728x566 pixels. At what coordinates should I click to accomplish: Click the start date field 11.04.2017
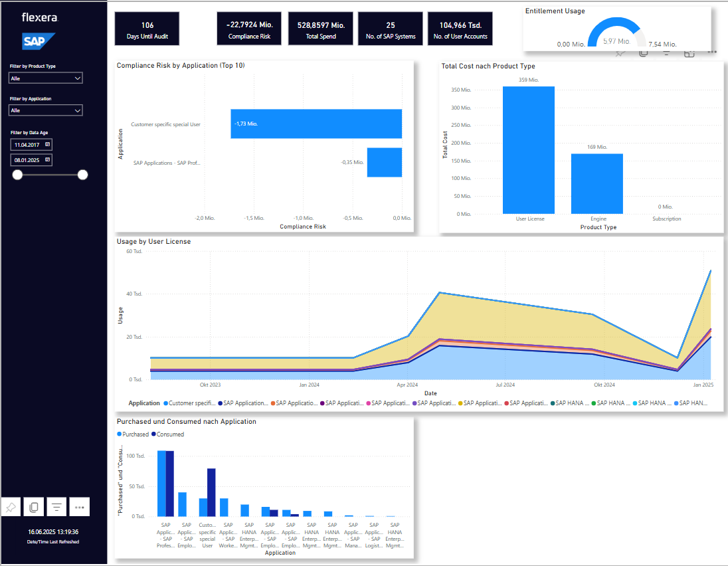coord(31,145)
